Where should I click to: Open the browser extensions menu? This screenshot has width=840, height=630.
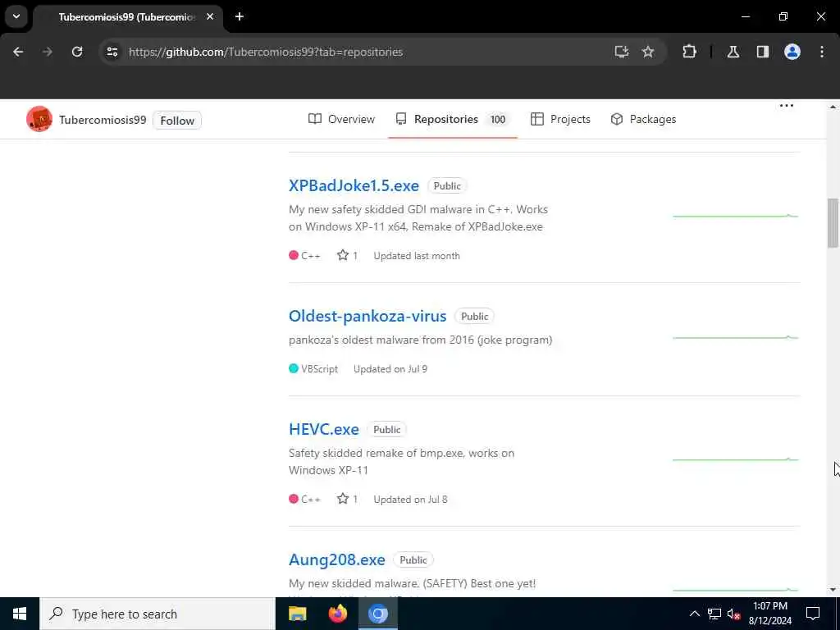(x=689, y=52)
